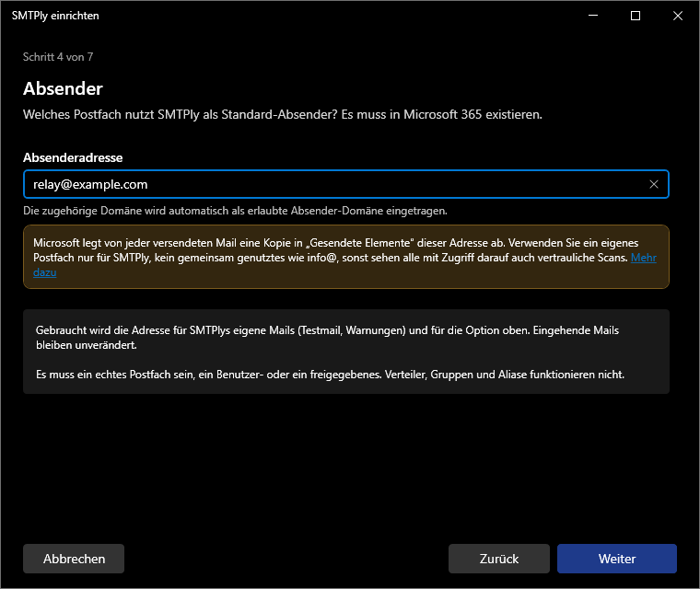Select the 'Absender' heading

(x=63, y=88)
